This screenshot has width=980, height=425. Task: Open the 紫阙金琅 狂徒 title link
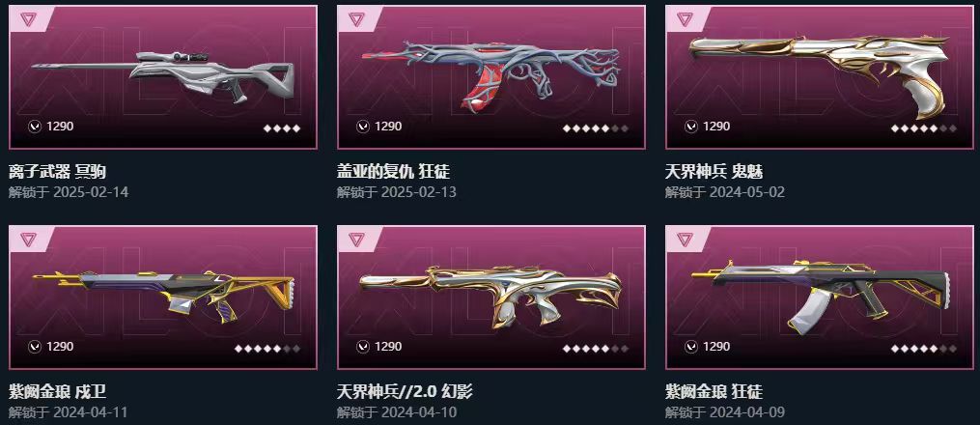(714, 392)
